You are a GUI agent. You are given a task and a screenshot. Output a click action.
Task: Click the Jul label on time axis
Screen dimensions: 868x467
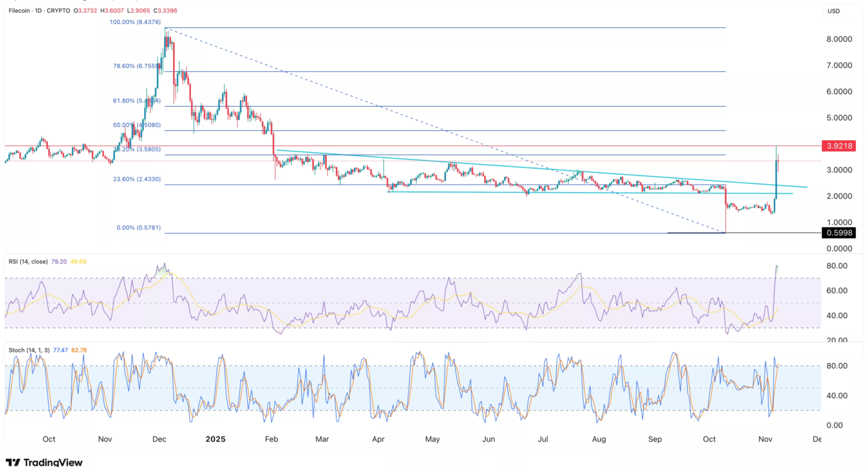[544, 440]
